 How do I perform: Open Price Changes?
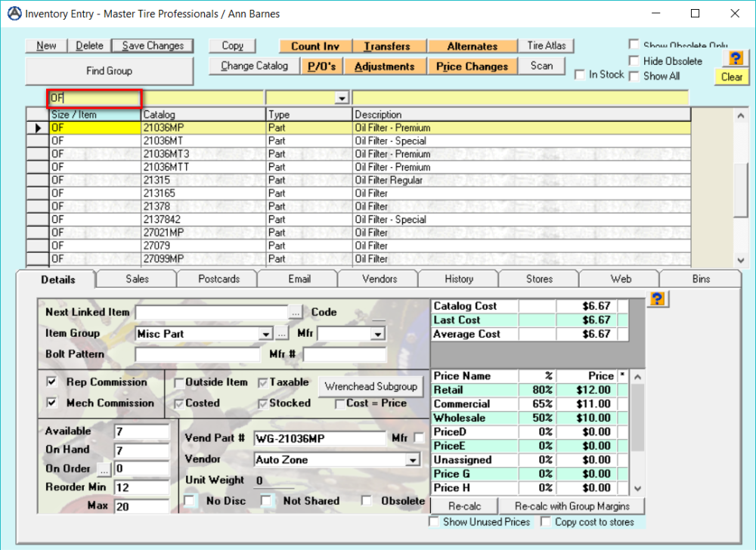472,66
